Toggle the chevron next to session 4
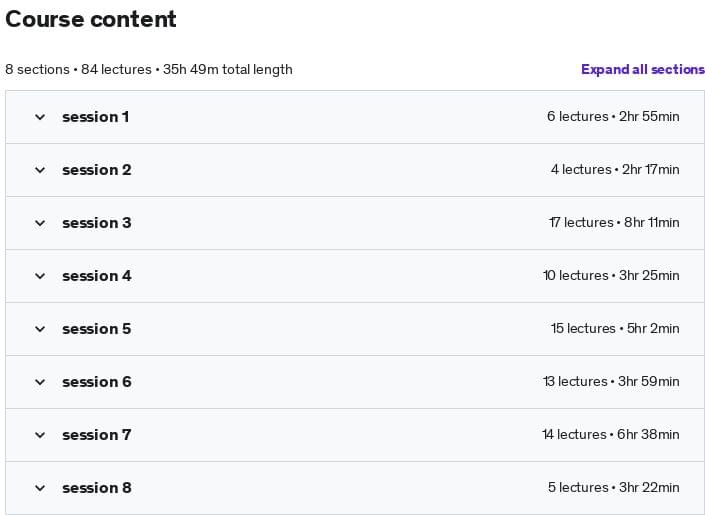 tap(40, 276)
